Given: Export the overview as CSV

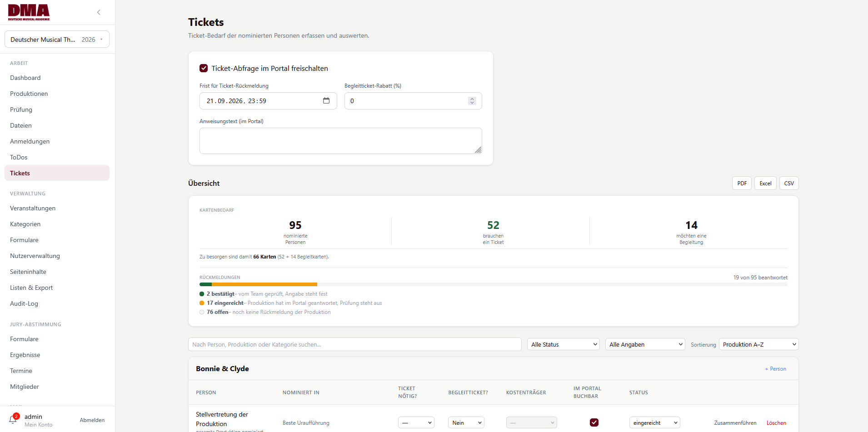Looking at the screenshot, I should [789, 183].
